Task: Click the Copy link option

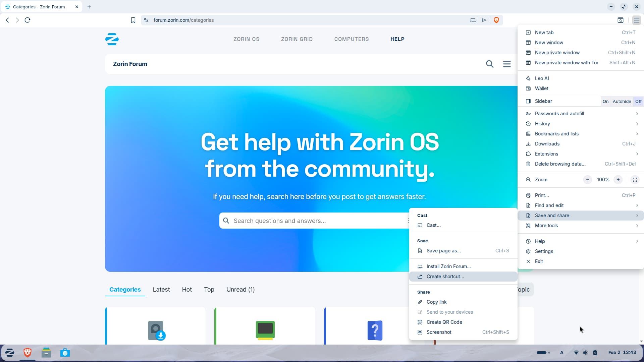Action: pos(436,302)
